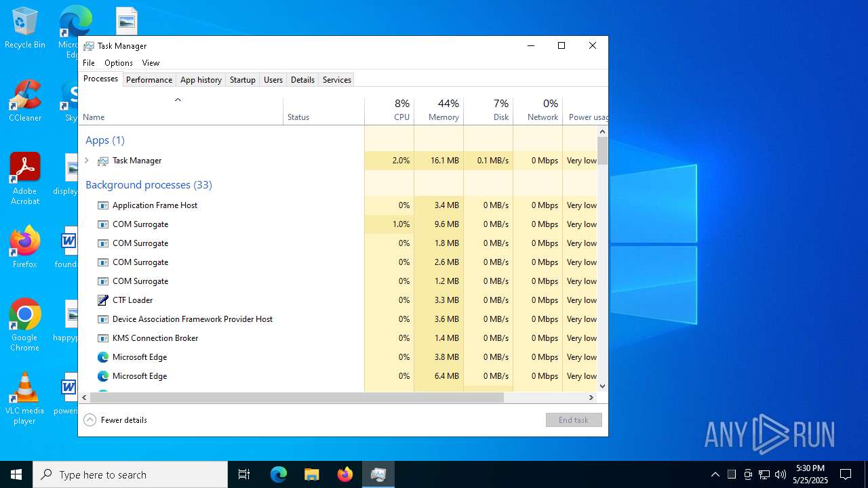Click the horizontal scrollbar left arrow
The image size is (868, 488).
85,398
